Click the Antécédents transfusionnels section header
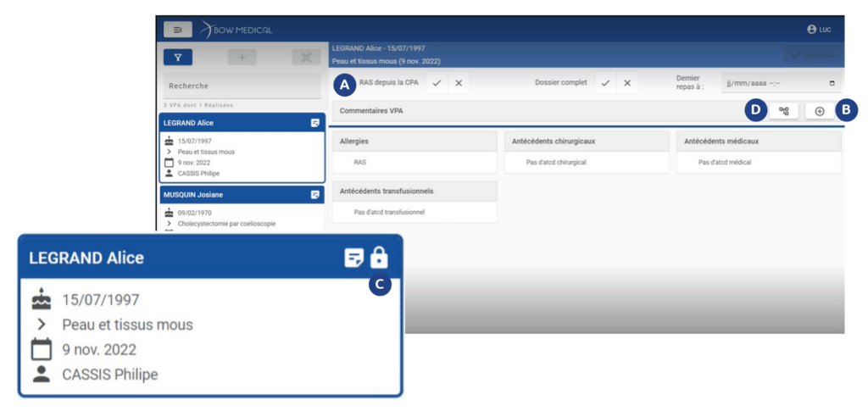The width and height of the screenshot is (868, 411). [x=414, y=192]
